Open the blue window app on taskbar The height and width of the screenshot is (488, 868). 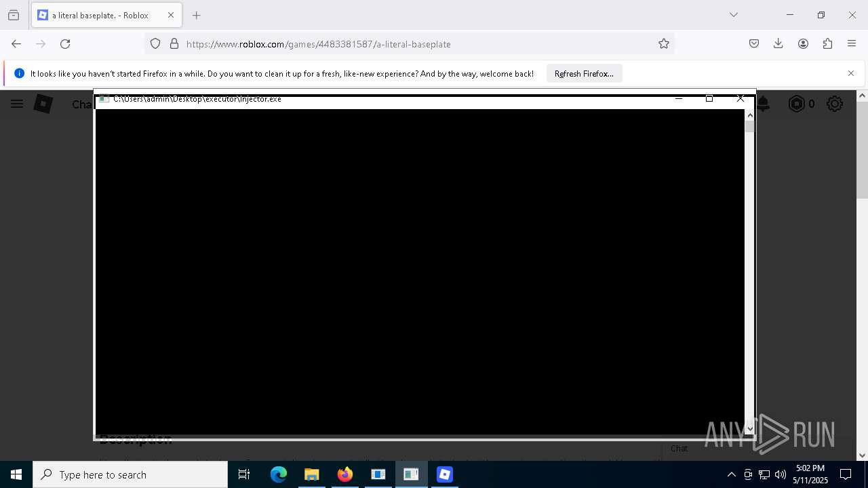(378, 474)
